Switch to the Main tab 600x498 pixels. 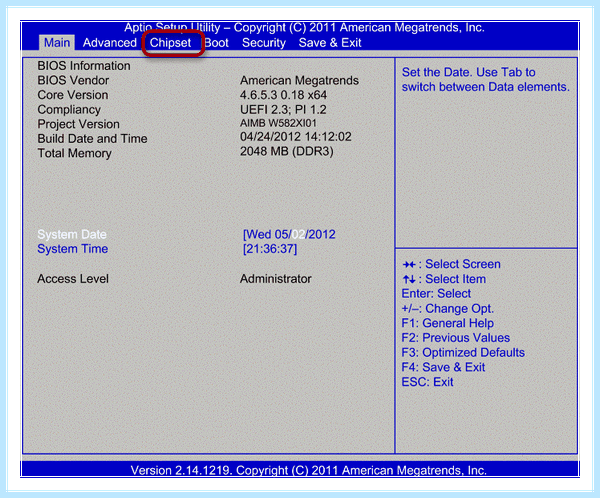pos(57,42)
